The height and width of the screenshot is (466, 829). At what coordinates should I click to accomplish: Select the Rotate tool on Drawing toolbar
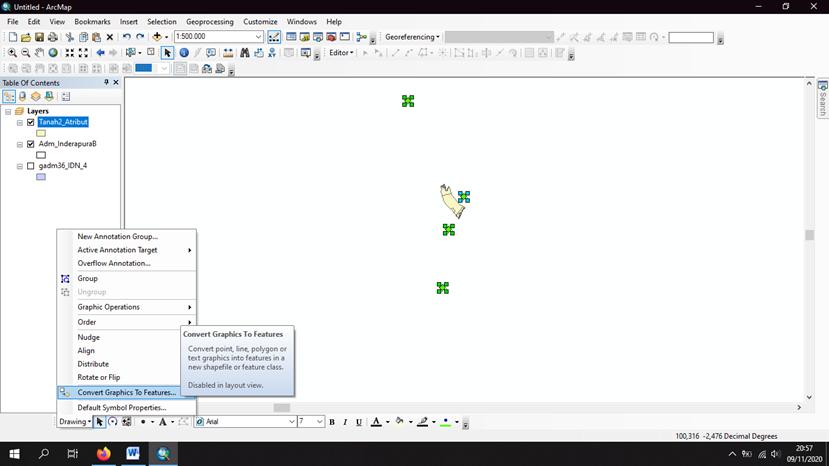[113, 422]
